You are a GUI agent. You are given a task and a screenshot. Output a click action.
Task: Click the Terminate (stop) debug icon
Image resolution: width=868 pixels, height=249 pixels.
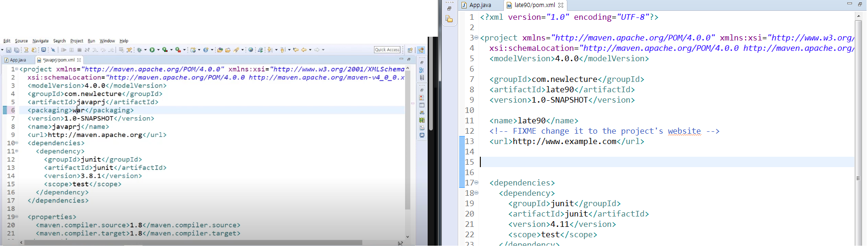click(80, 50)
